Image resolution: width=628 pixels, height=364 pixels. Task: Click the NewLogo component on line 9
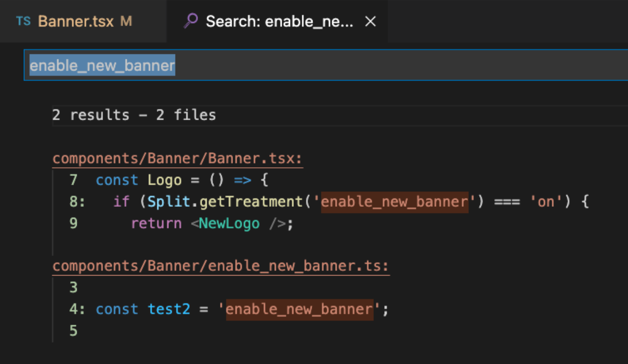(229, 223)
